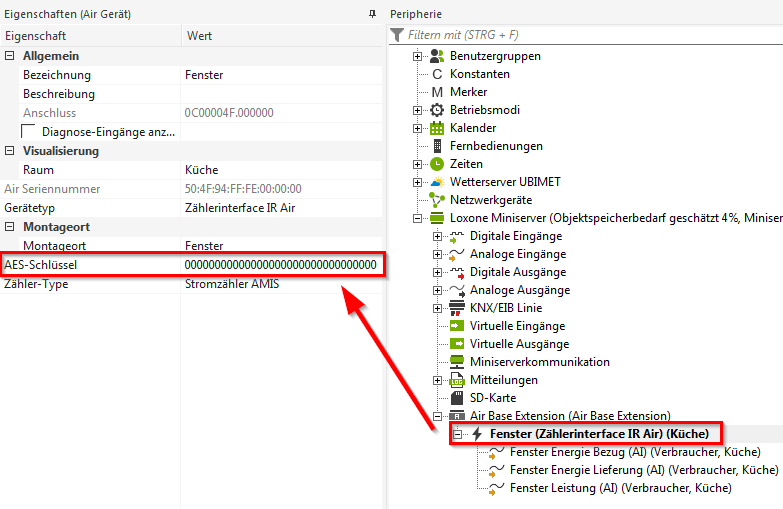Viewport: 783px width, 509px height.
Task: Click the Zeiten clock icon
Action: [x=437, y=164]
